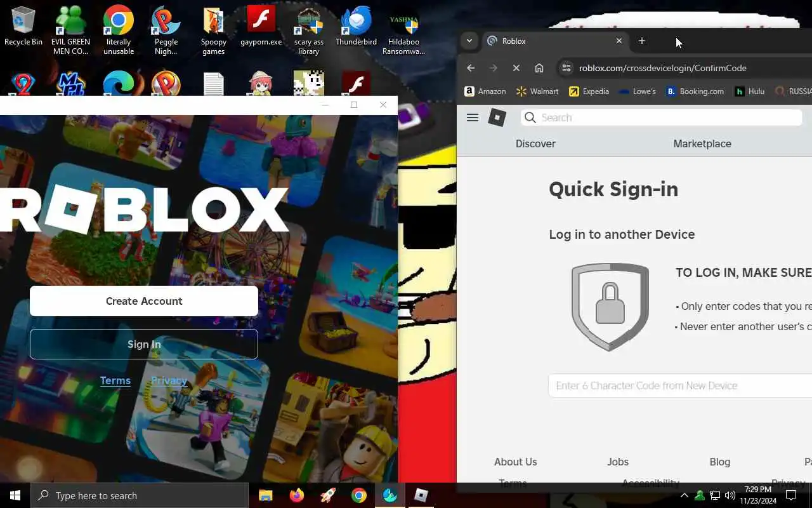Open Chrome from the taskbar
Screen dimensions: 812x508
(359, 495)
